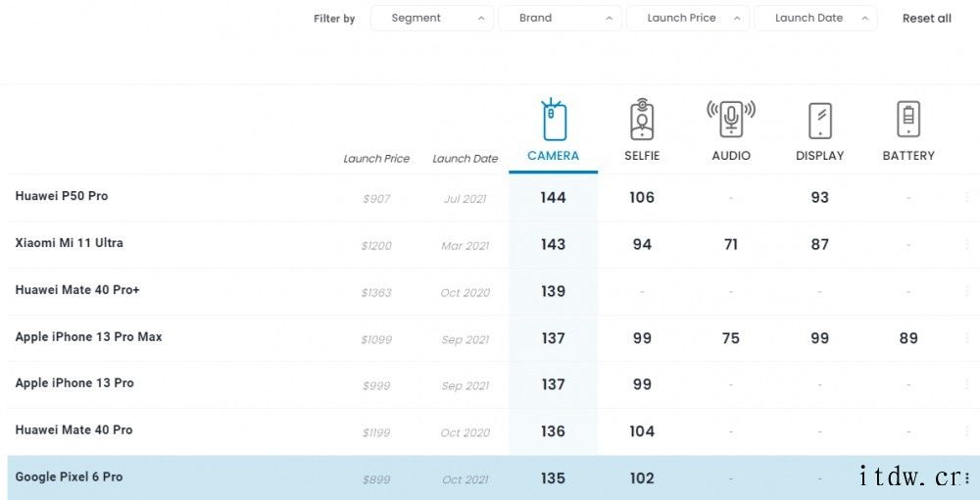Open the Launch Date filter dropdown
This screenshot has width=980, height=500.
(x=815, y=18)
